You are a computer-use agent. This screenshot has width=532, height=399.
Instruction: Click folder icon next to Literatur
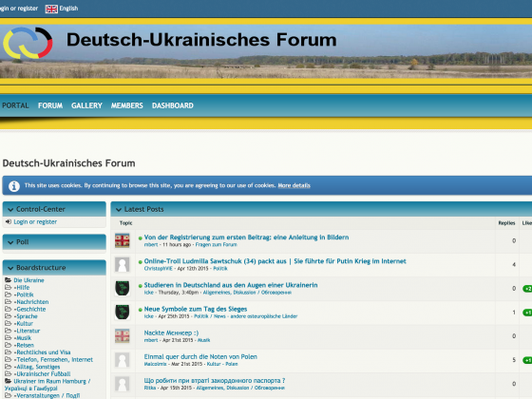click(9, 331)
